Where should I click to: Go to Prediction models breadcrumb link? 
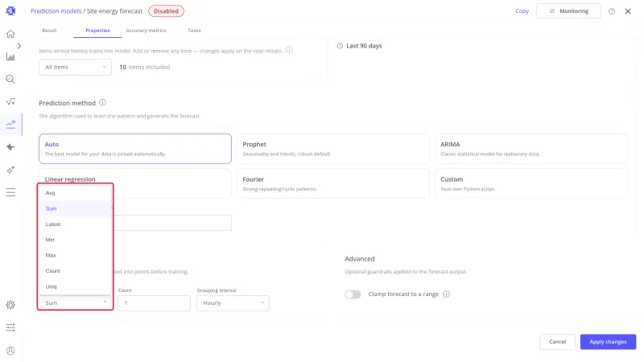coord(56,11)
